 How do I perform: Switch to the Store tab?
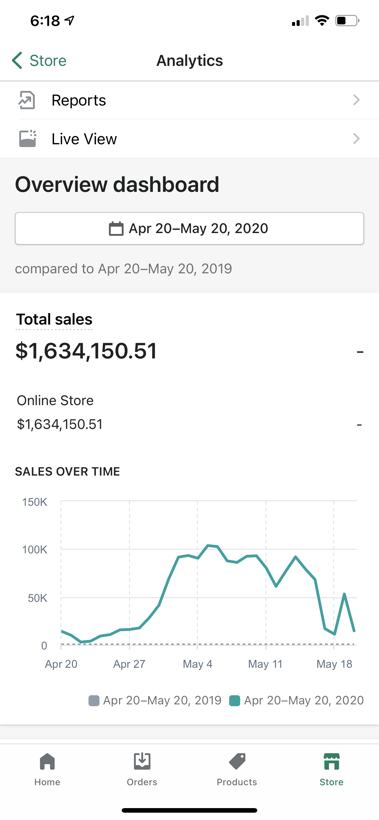[x=331, y=770]
